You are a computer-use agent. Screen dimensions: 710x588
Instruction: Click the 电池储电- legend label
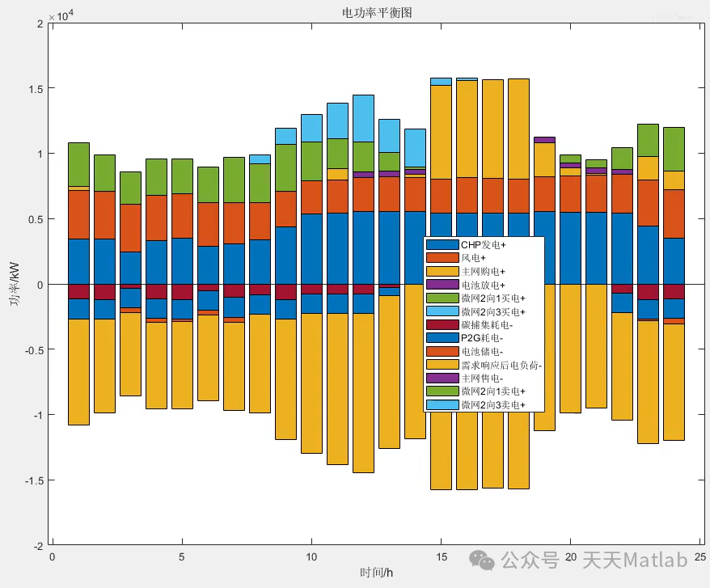point(482,352)
